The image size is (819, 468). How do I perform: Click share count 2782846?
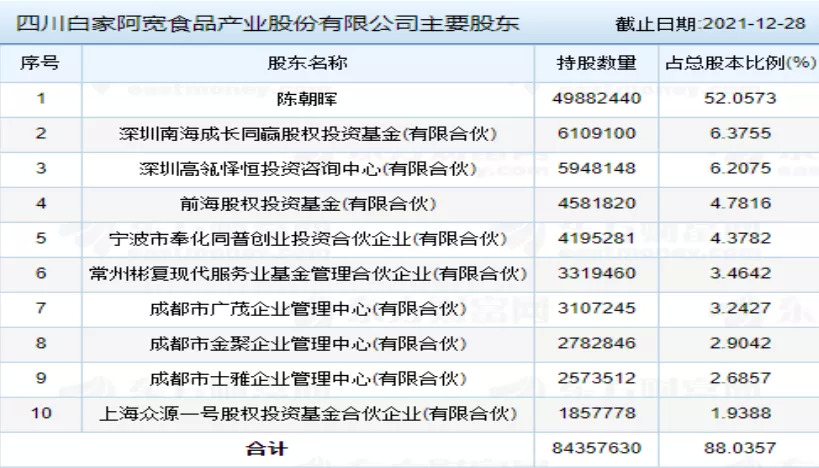click(x=596, y=343)
